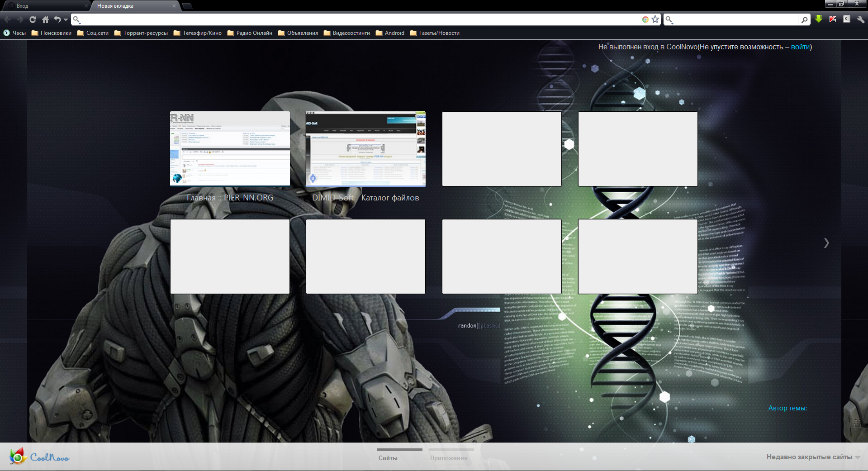Bookmark this page with the star

(x=655, y=19)
